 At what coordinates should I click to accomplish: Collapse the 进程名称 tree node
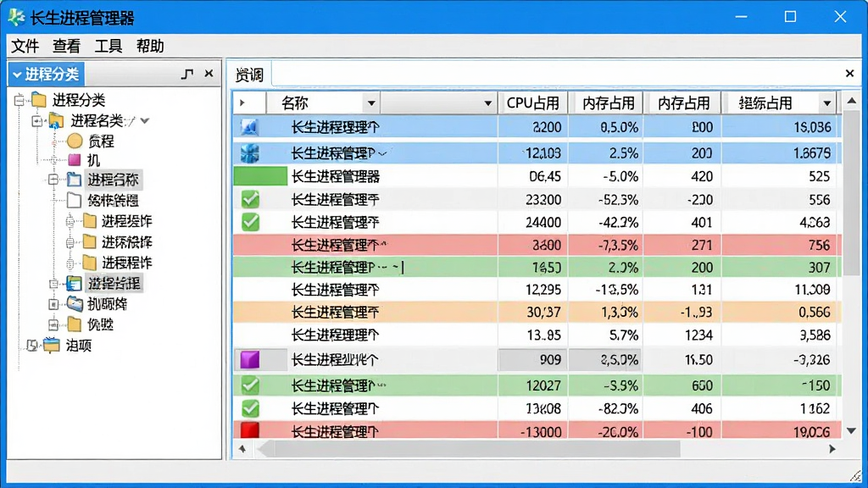point(53,180)
